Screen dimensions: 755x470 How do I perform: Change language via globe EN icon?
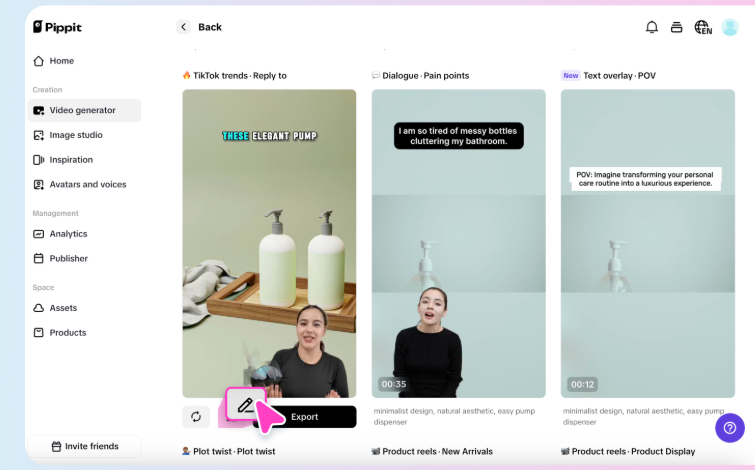(703, 27)
